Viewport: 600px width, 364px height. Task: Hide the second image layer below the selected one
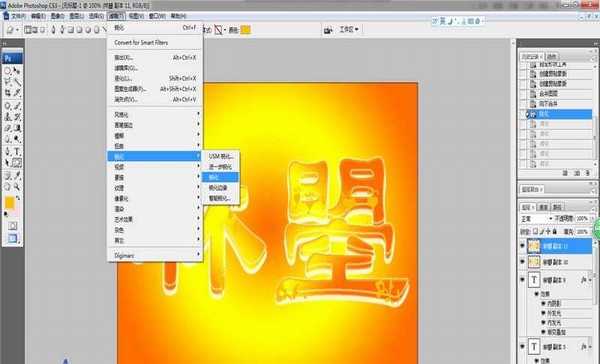[522, 261]
